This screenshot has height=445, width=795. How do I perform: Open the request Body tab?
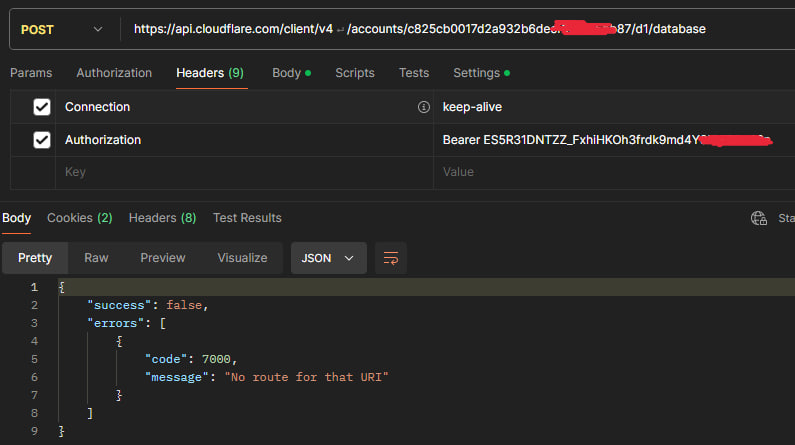click(x=292, y=73)
